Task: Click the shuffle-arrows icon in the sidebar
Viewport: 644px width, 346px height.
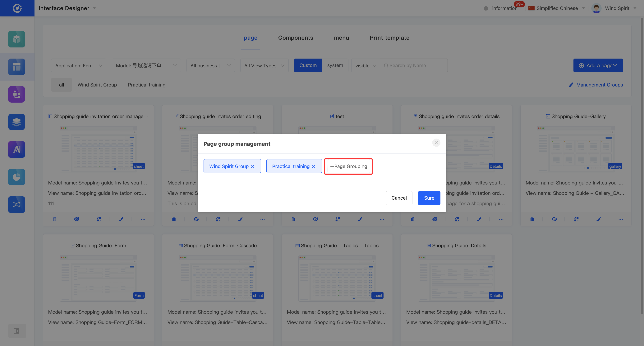Action: (16, 204)
